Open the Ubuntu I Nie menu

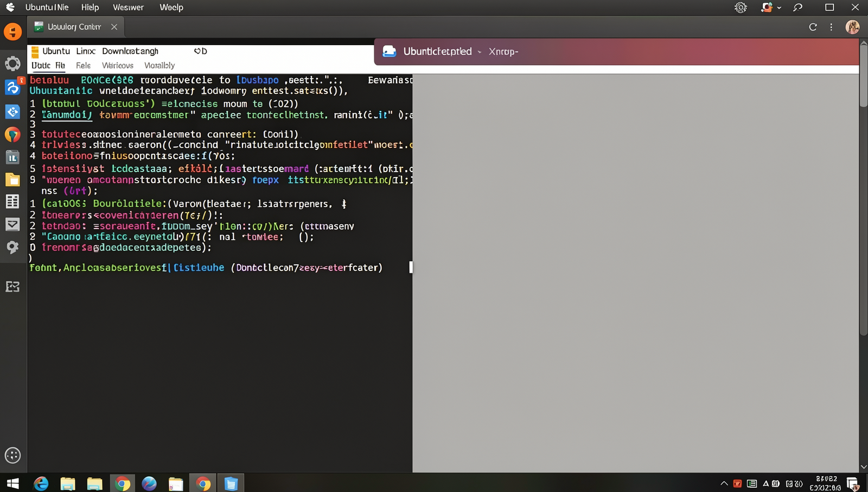47,7
